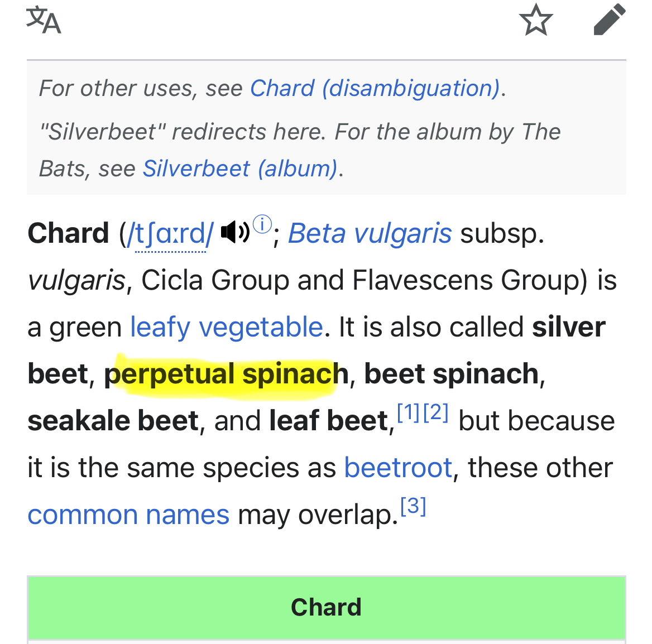Open the language selection icon

44,21
